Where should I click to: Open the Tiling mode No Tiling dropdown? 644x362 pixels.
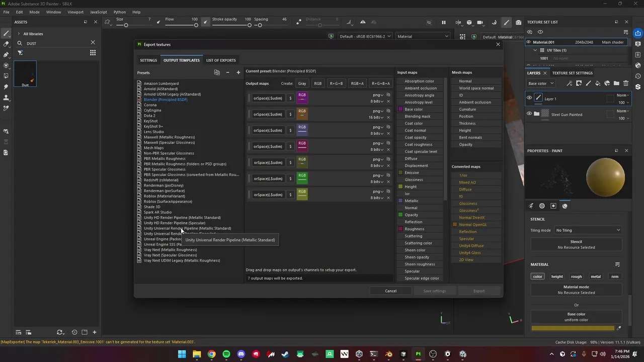coord(588,230)
